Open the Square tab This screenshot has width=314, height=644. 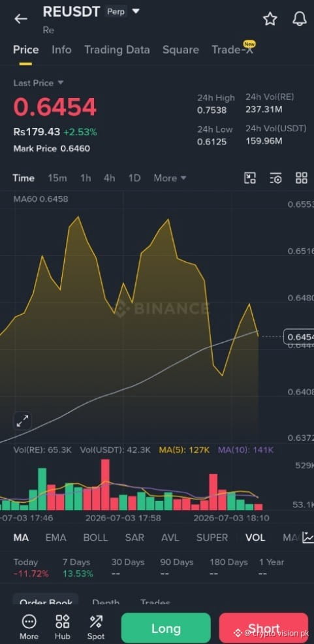(181, 50)
